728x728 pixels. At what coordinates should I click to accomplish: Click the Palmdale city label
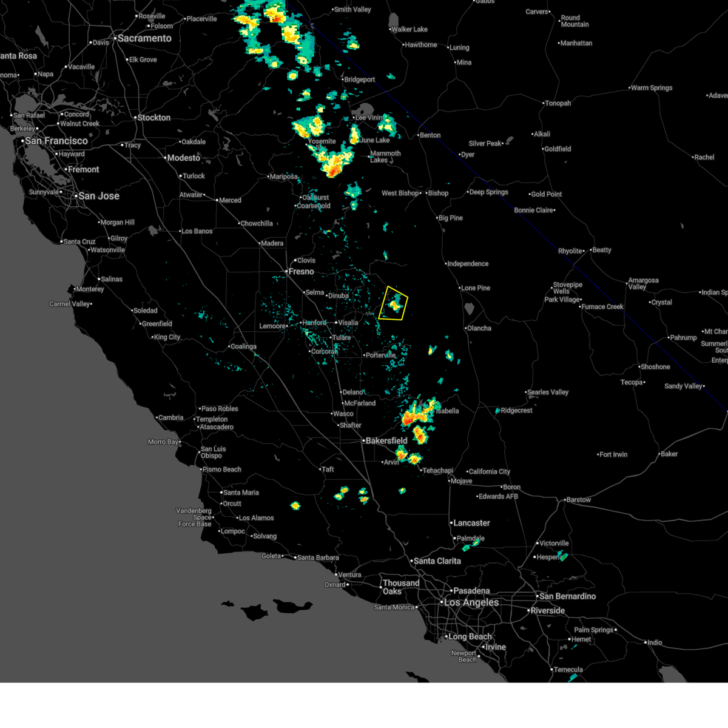(x=471, y=539)
